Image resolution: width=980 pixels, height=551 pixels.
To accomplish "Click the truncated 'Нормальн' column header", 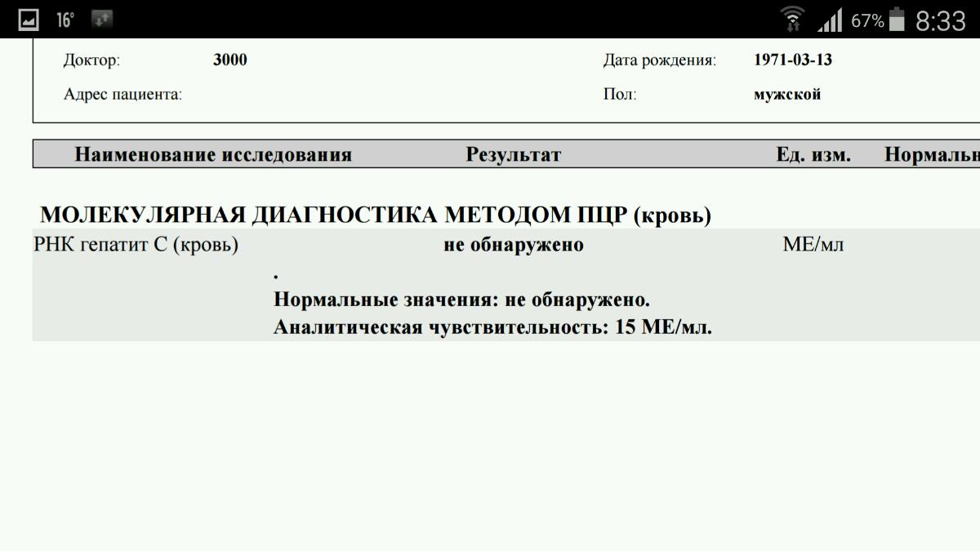I will [x=931, y=154].
